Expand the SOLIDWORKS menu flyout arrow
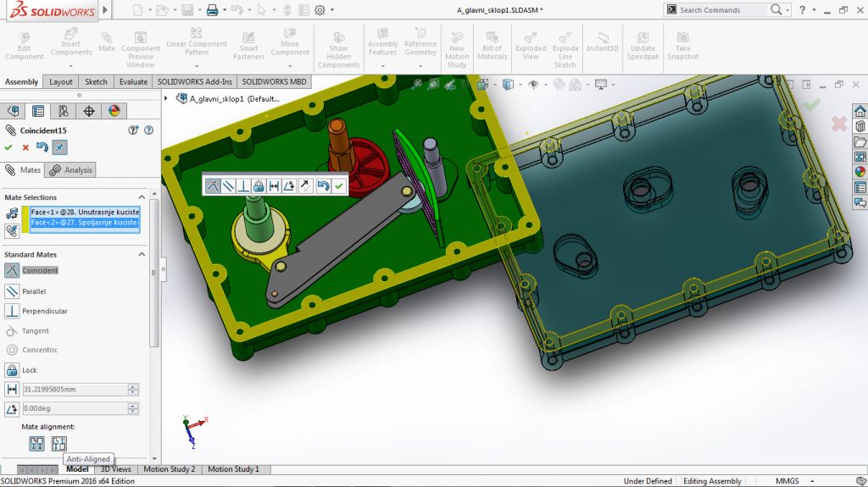 (x=105, y=10)
